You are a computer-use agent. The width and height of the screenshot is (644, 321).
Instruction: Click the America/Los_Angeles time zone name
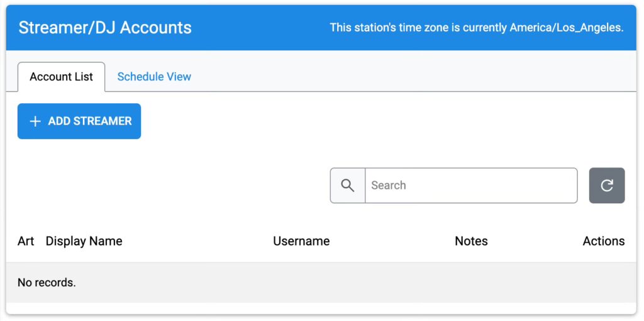pos(565,28)
